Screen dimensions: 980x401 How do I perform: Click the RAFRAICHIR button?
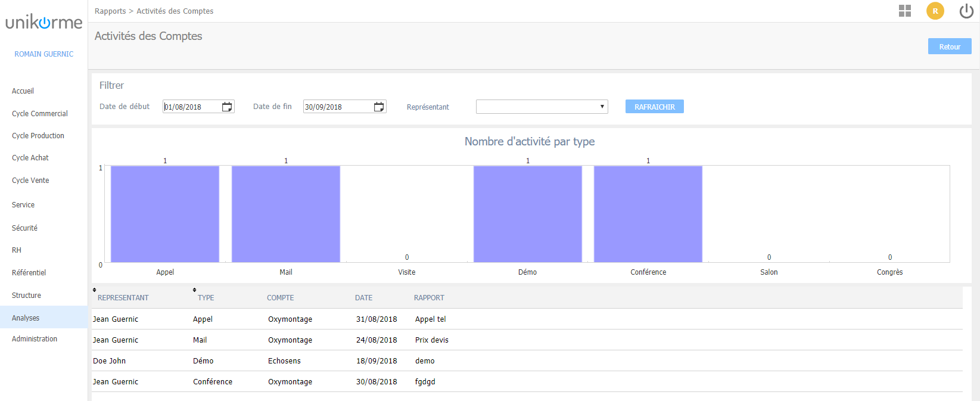pyautogui.click(x=655, y=107)
